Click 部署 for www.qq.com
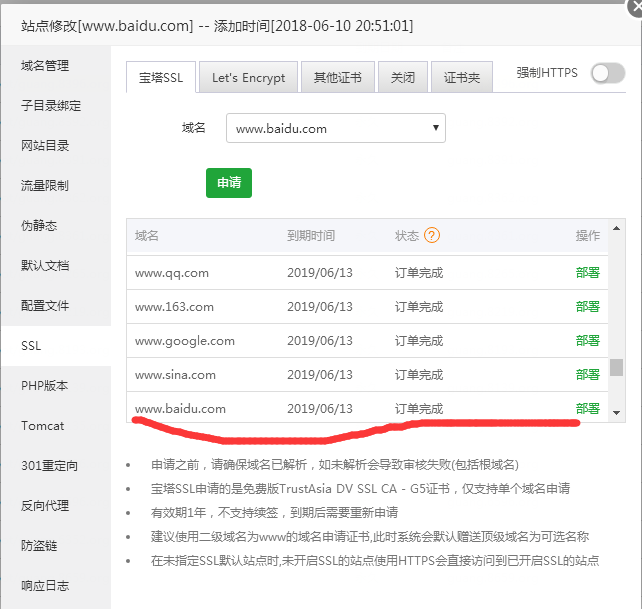Image resolution: width=642 pixels, height=609 pixels. [x=588, y=273]
